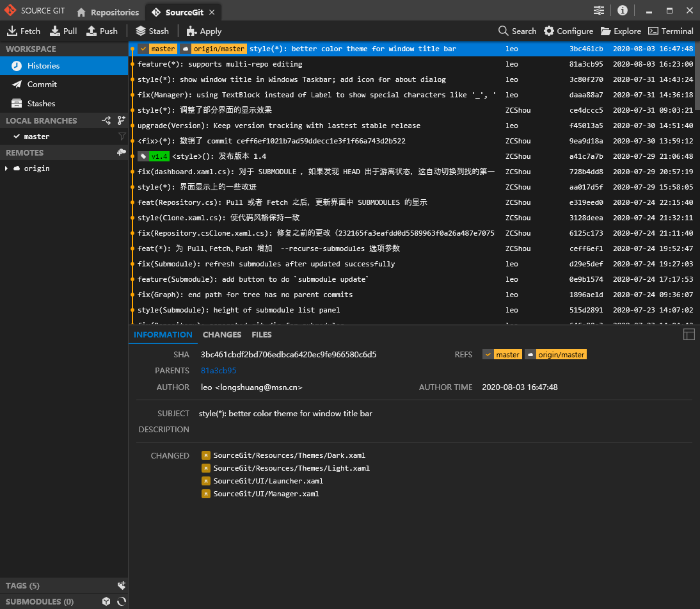Switch to the INFORMATION tab
The image size is (700, 609).
click(x=163, y=335)
